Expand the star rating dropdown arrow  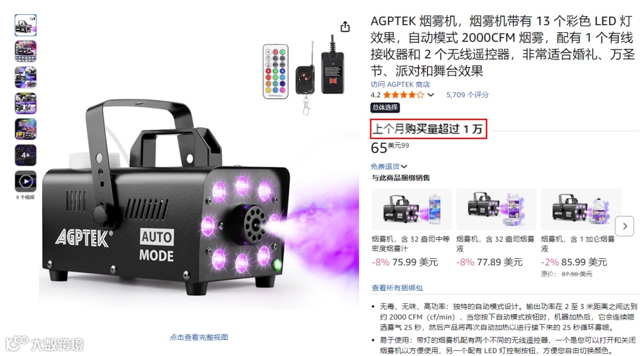pyautogui.click(x=431, y=95)
